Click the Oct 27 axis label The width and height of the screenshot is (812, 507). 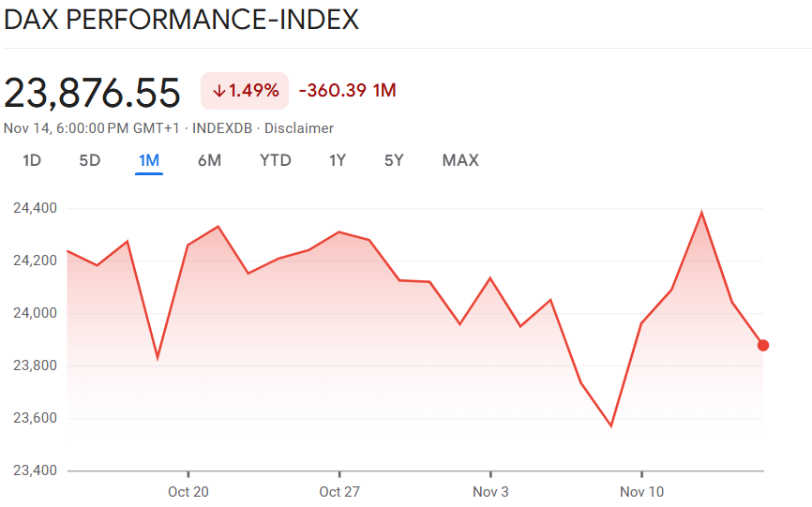click(x=339, y=492)
